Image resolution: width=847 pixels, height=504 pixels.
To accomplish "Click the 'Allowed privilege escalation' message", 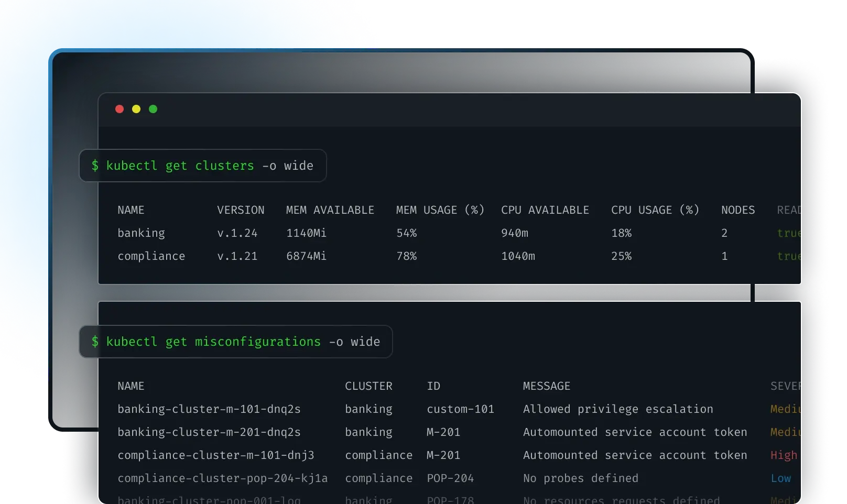I will (x=617, y=409).
